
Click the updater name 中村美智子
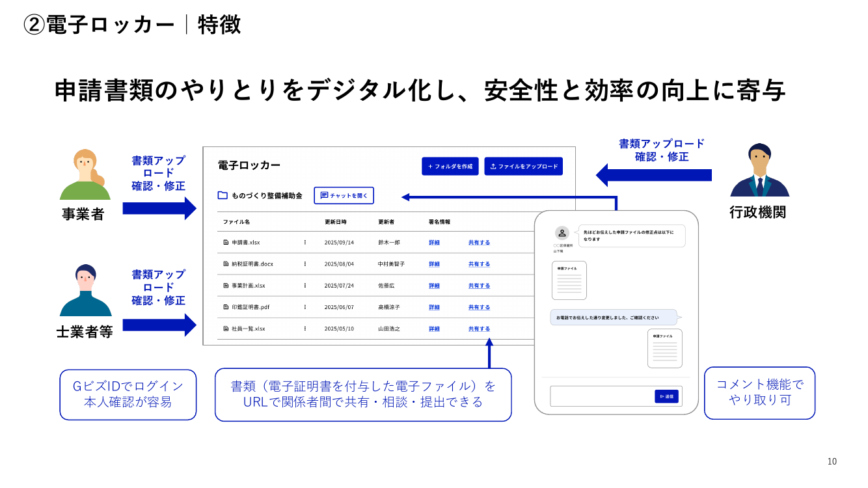[392, 264]
